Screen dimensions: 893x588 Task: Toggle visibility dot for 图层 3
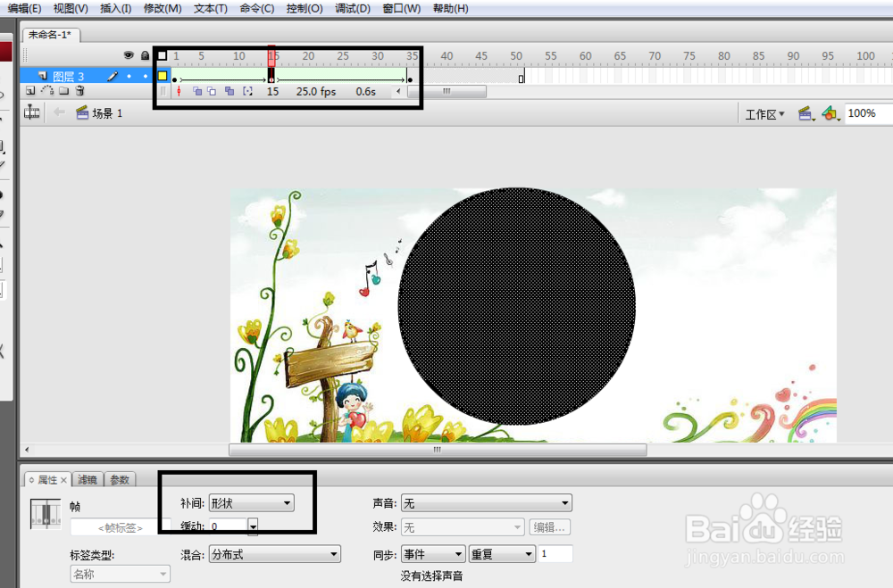tap(129, 76)
